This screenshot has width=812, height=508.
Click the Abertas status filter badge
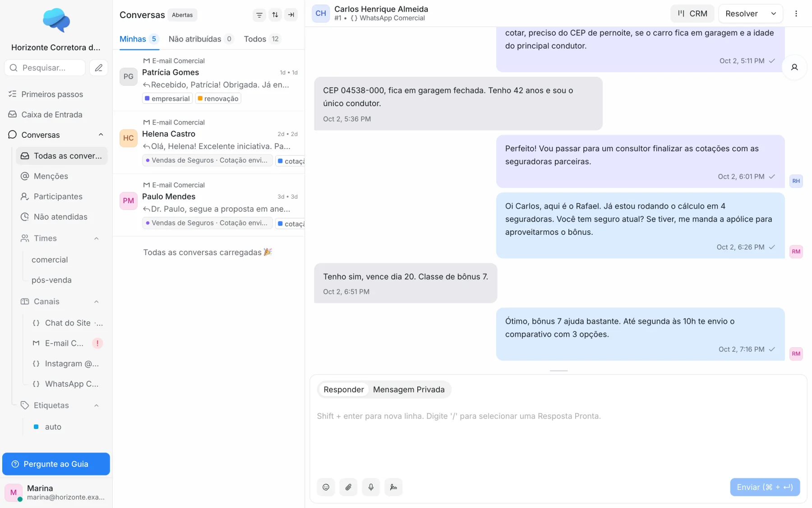coord(182,15)
